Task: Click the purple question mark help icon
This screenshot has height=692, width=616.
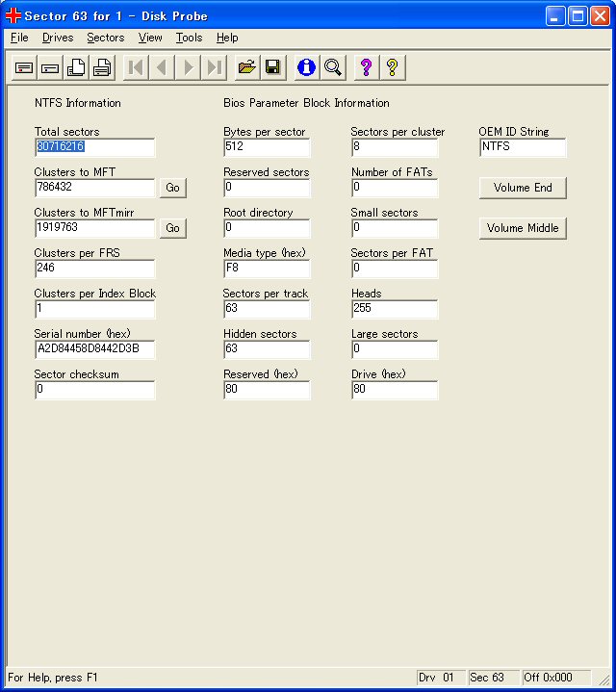Action: (367, 68)
